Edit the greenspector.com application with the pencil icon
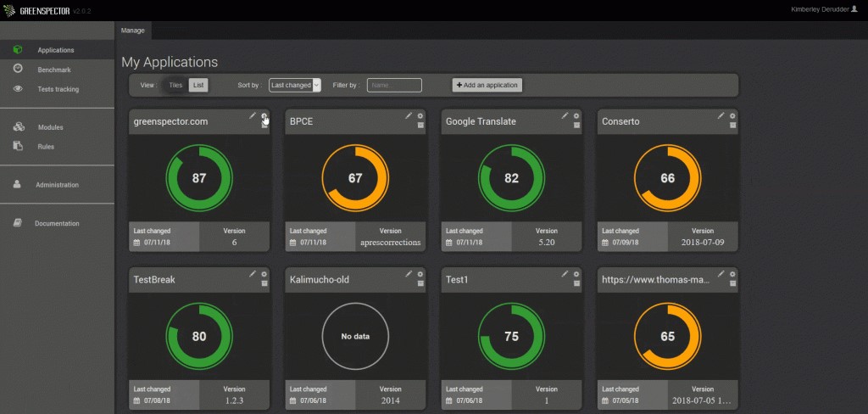 click(253, 115)
